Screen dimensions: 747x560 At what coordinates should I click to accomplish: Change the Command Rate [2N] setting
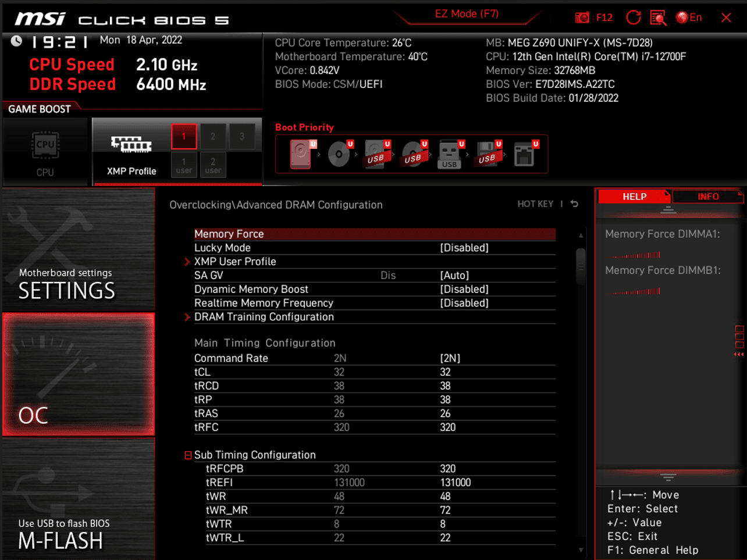[450, 358]
